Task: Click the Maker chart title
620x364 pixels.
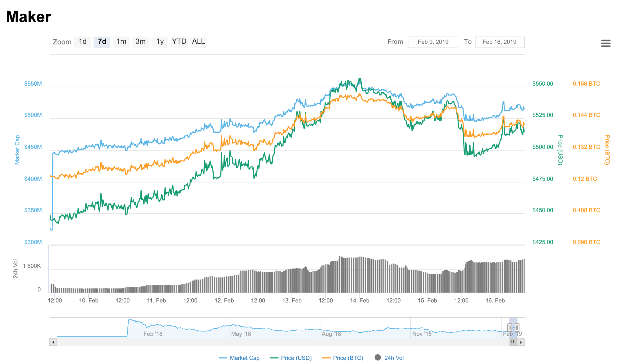Action: coord(29,17)
